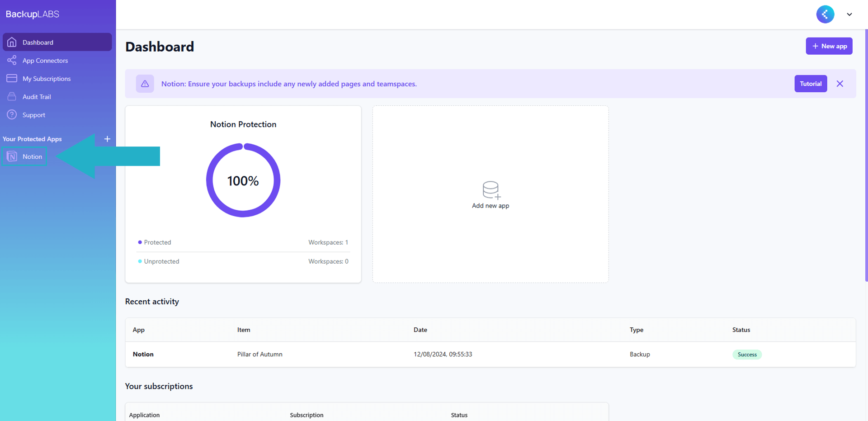The width and height of the screenshot is (868, 421).
Task: Click the 100% Notion protection ring
Action: pos(243,180)
